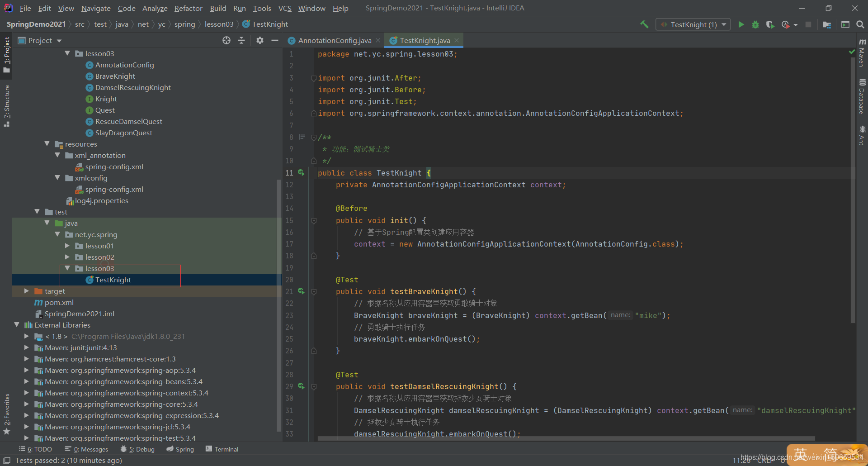Image resolution: width=868 pixels, height=466 pixels.
Task: Open the VCS menu
Action: point(285,8)
